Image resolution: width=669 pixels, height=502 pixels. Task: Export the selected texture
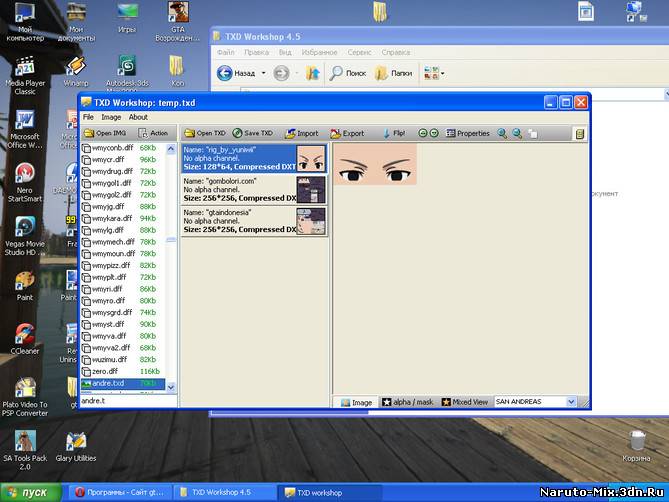pos(347,133)
